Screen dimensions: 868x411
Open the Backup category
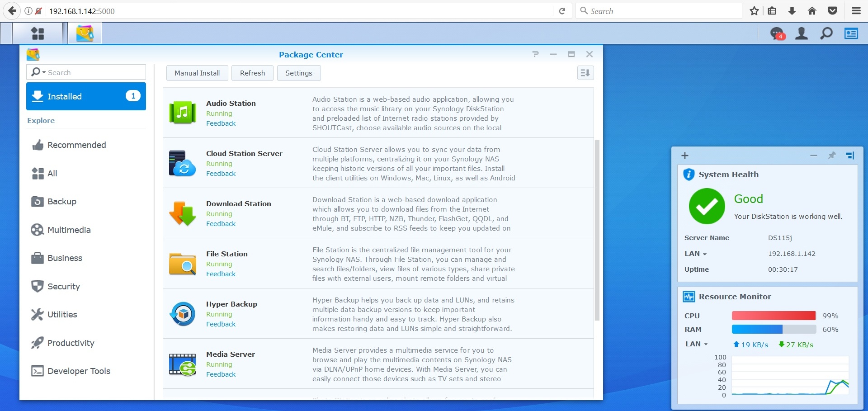click(86, 202)
